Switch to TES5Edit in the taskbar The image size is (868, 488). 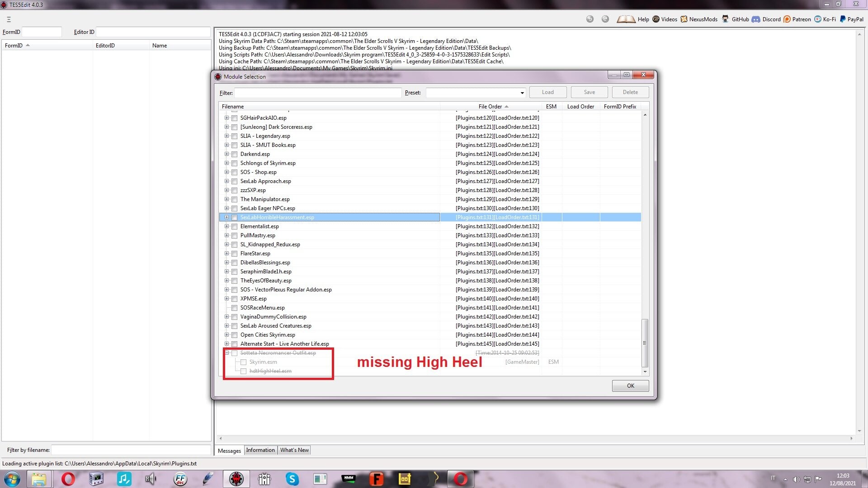point(236,479)
